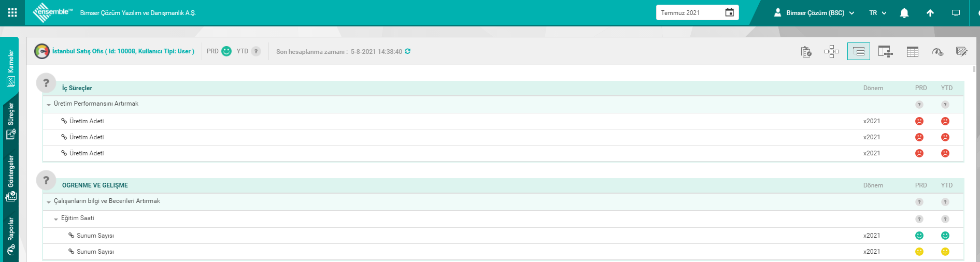
Task: Open the Göstergeler side tab
Action: [11, 178]
